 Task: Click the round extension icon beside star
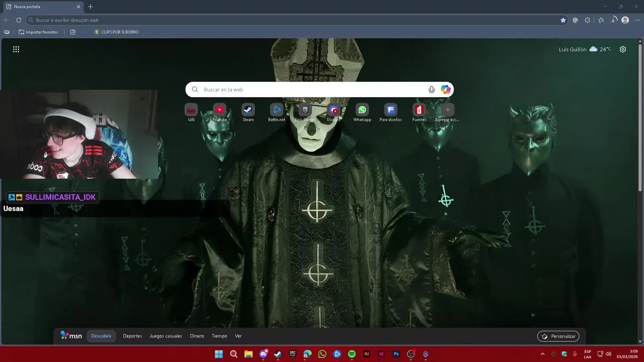coord(575,20)
